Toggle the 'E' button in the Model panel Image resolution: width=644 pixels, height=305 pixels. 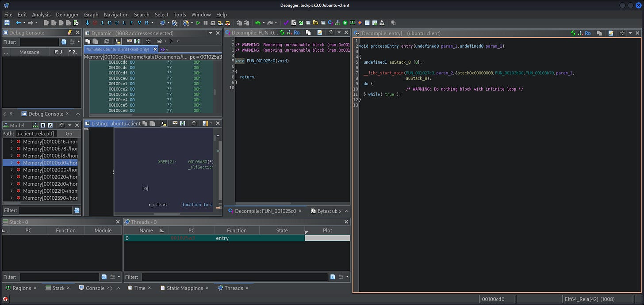43,126
